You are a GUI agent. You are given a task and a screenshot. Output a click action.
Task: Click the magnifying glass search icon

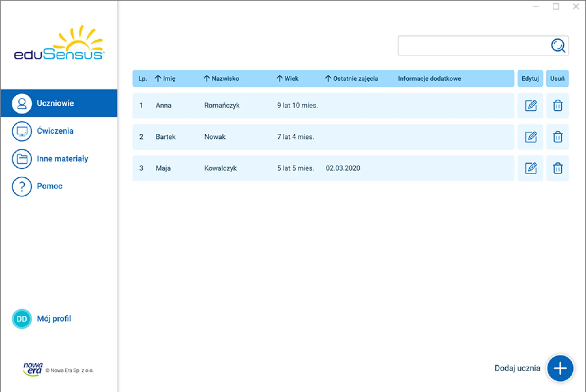click(558, 46)
